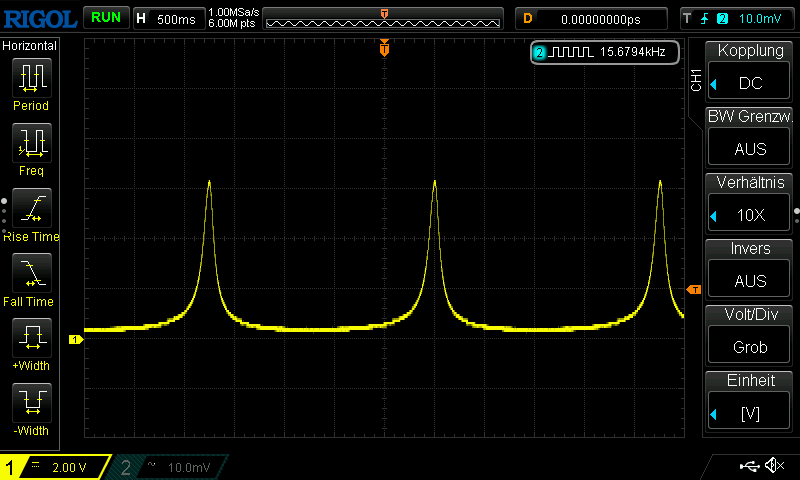Click the orange trigger level marker
This screenshot has height=480, width=800.
(x=693, y=290)
